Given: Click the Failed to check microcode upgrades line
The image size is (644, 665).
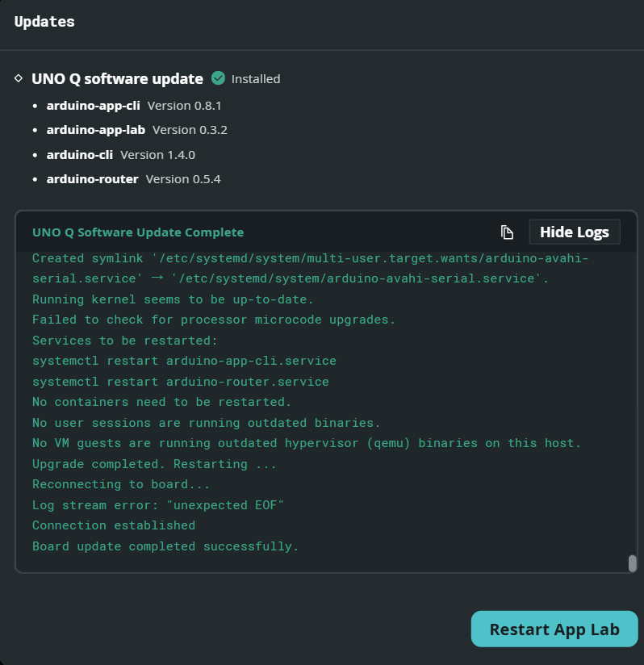Looking at the screenshot, I should click(214, 320).
